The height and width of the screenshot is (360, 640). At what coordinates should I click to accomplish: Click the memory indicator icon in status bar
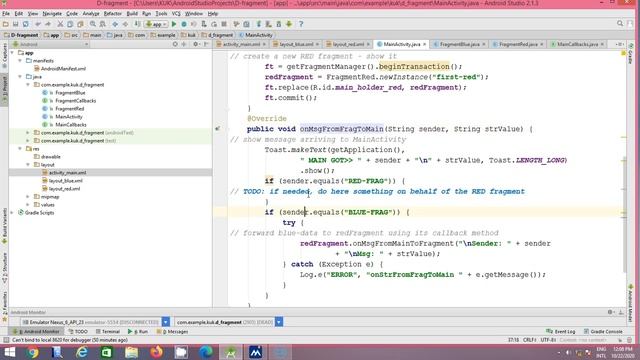[x=629, y=340]
